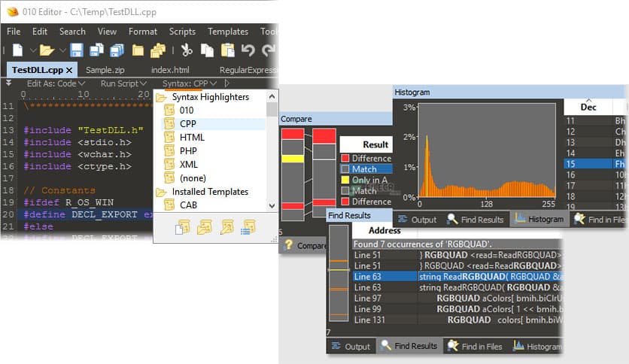629x364 pixels.
Task: Click the Redo arrow icon
Action: click(x=268, y=50)
